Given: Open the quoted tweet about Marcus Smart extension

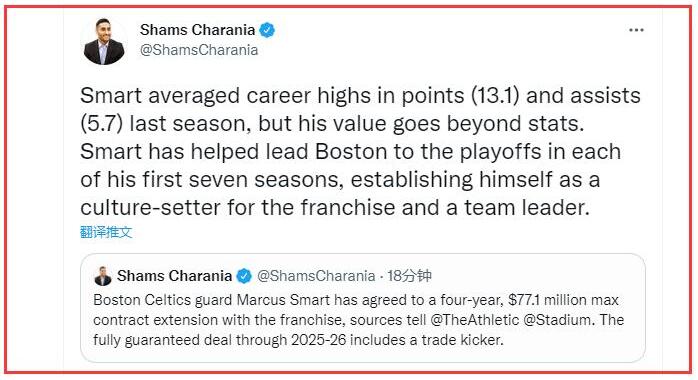Looking at the screenshot, I should [363, 308].
